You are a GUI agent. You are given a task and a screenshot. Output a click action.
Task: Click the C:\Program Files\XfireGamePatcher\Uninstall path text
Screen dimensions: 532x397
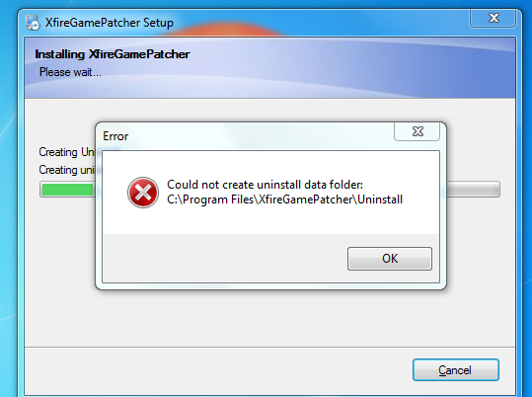point(284,199)
